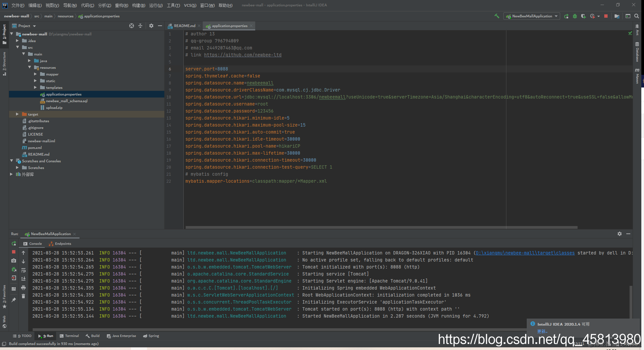Open the Maven tool window

tap(637, 76)
